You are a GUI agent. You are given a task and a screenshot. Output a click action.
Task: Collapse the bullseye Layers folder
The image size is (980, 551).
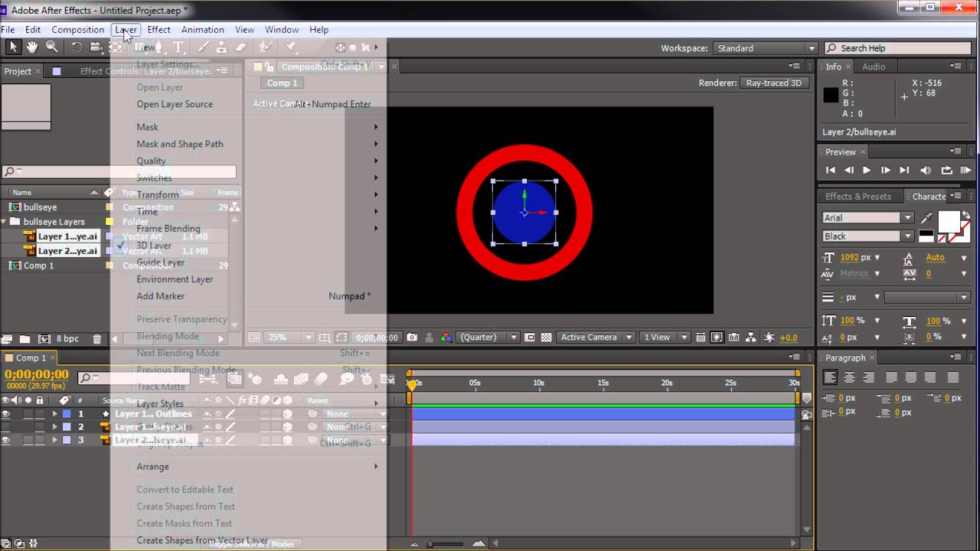pyautogui.click(x=5, y=222)
